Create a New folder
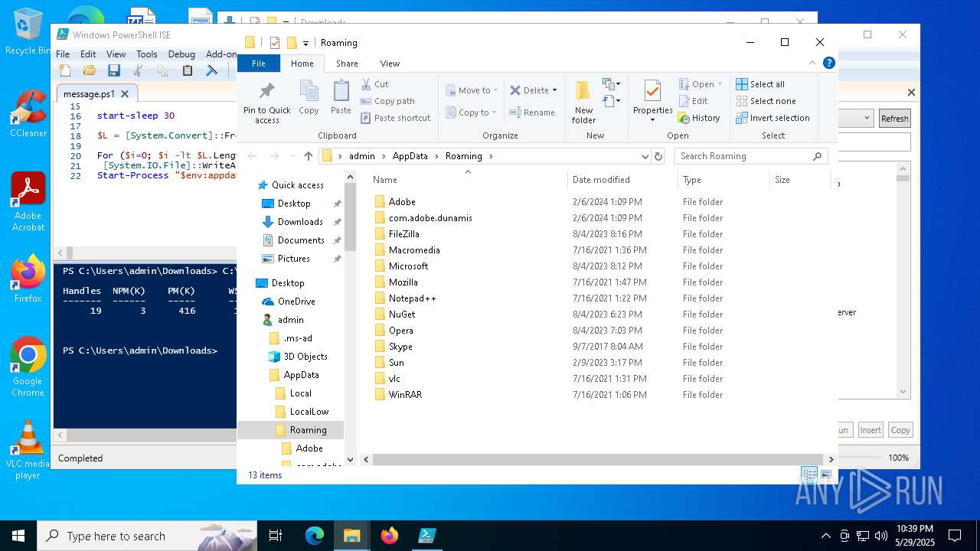The image size is (980, 551). [583, 102]
